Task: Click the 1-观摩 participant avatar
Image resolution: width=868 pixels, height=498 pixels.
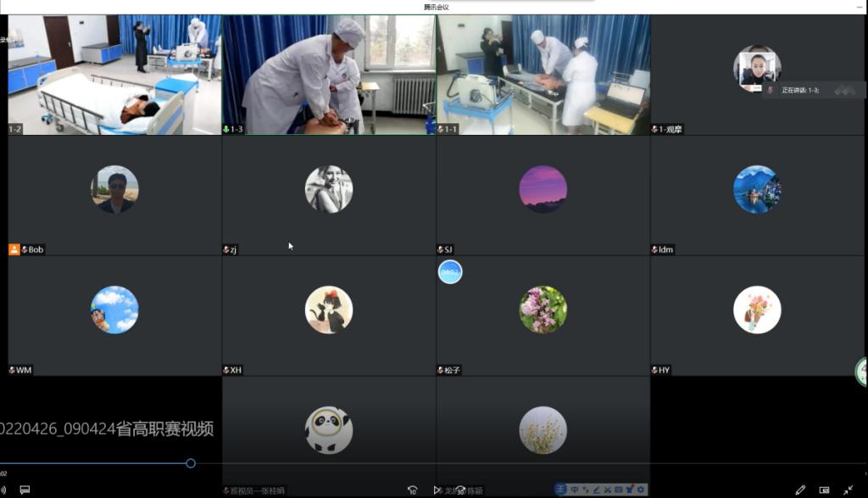Action: 755,69
